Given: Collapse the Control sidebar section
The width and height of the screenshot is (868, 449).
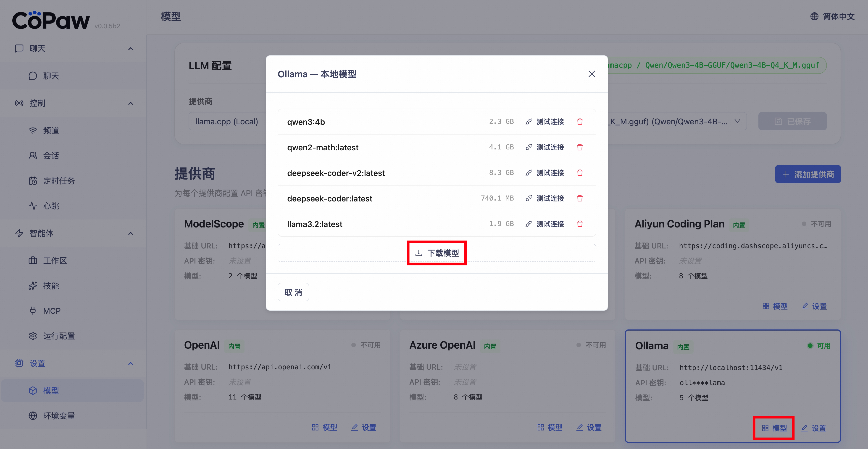Looking at the screenshot, I should pos(131,103).
